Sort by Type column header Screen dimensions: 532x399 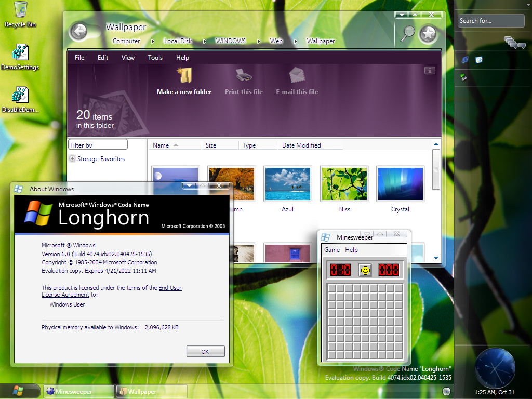[258, 145]
